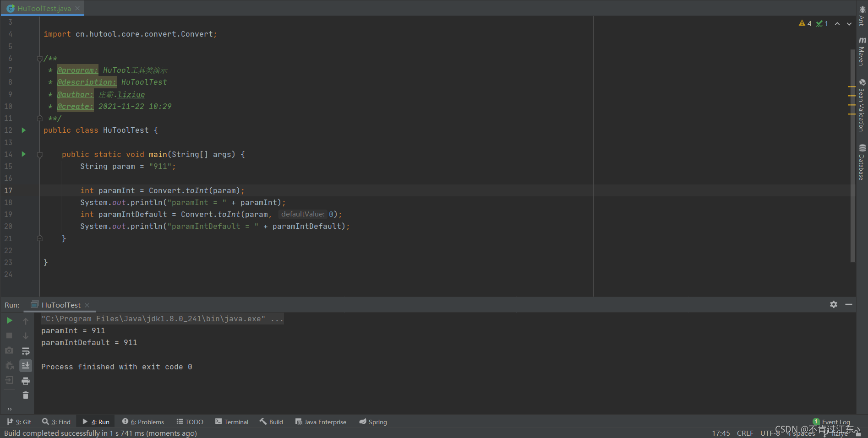
Task: Open the Spring tool window
Action: click(x=373, y=422)
